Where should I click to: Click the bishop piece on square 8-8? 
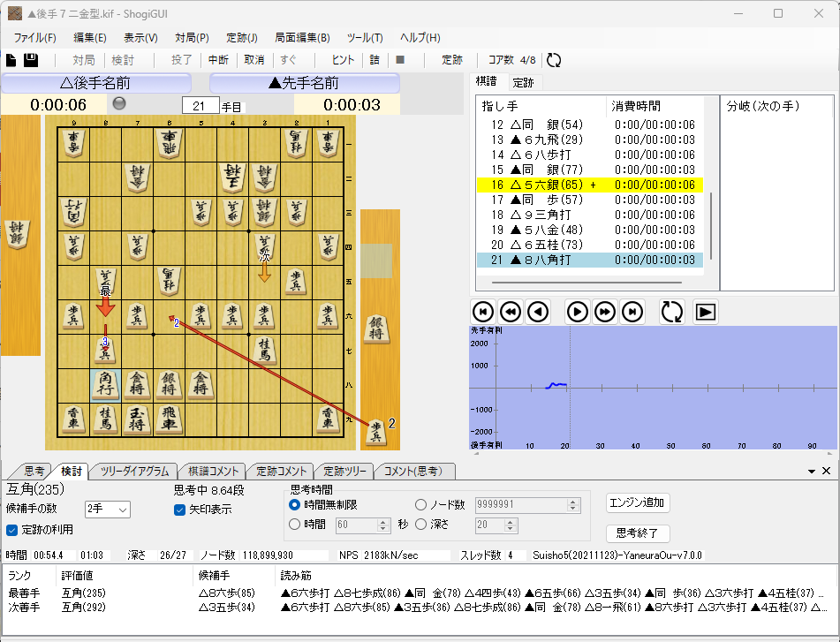point(105,384)
